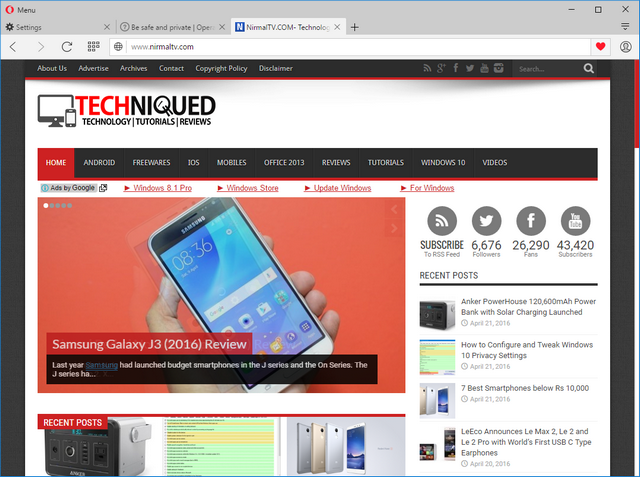Close the Settings tab
This screenshot has height=477, width=640.
pos(107,27)
